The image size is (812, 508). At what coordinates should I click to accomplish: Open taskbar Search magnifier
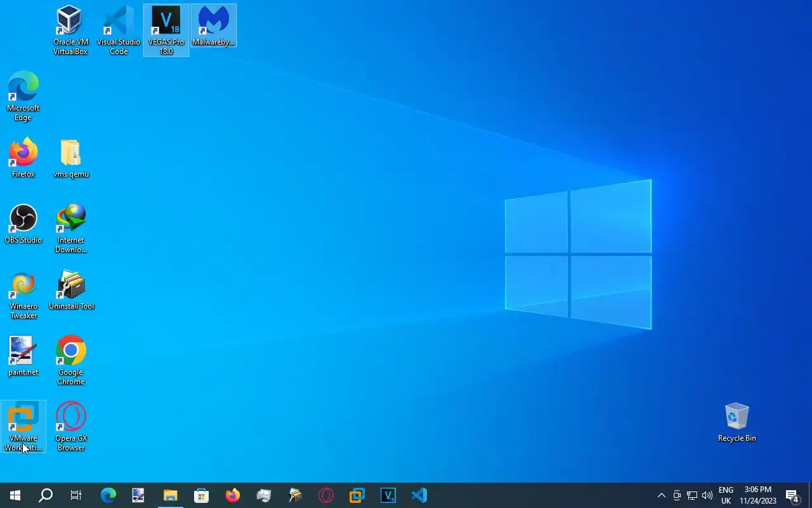coord(46,495)
